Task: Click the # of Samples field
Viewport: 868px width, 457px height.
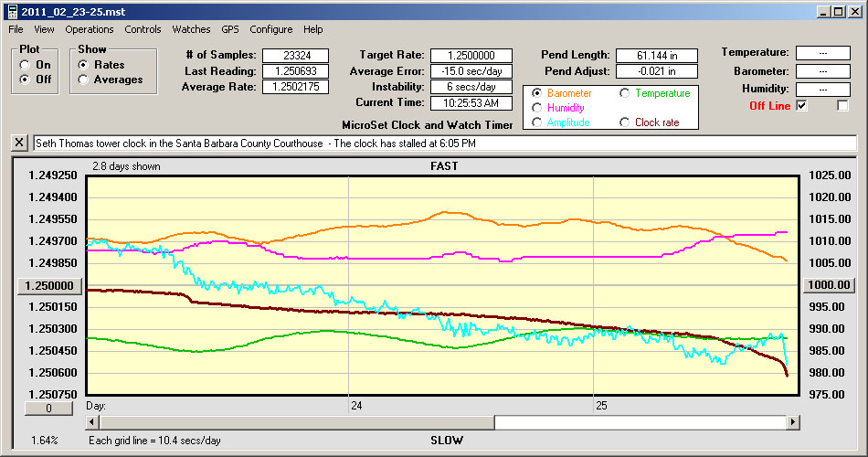Action: [x=296, y=56]
